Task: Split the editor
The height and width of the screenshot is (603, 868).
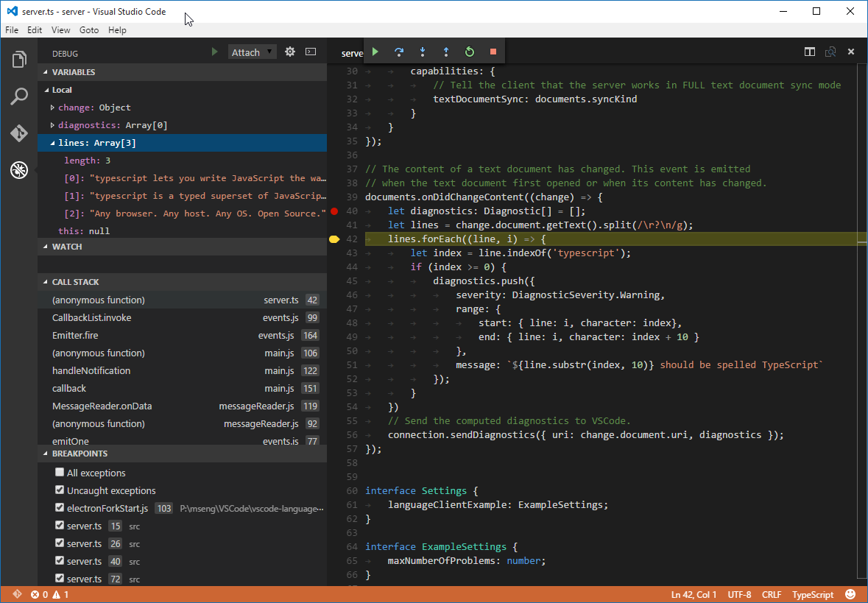Action: coord(810,52)
